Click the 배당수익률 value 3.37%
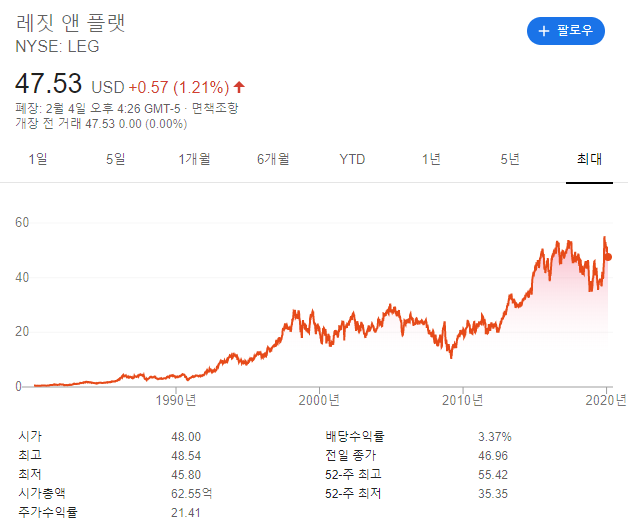Image resolution: width=628 pixels, height=530 pixels. [495, 437]
